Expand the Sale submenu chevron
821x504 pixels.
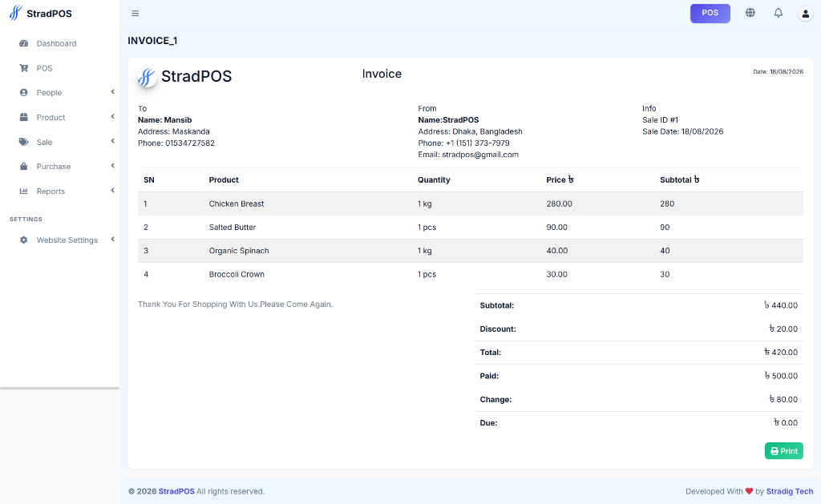(112, 141)
